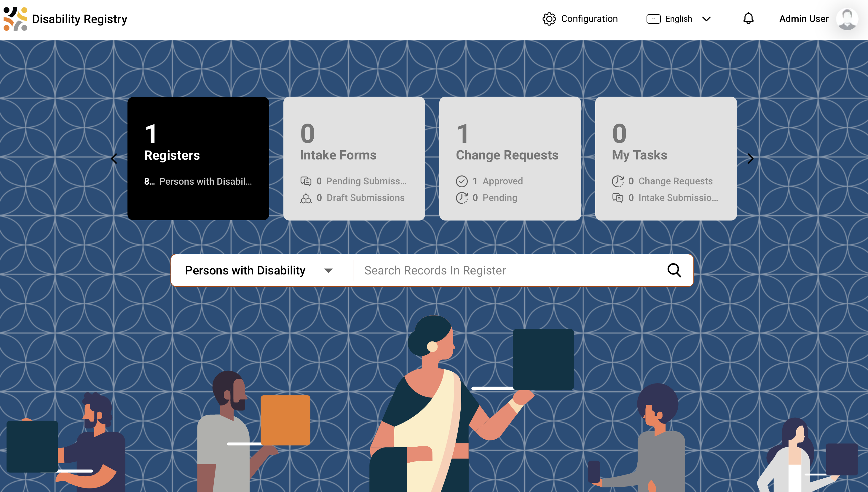The image size is (868, 492).
Task: Open Configuration gear icon
Action: [x=549, y=19]
